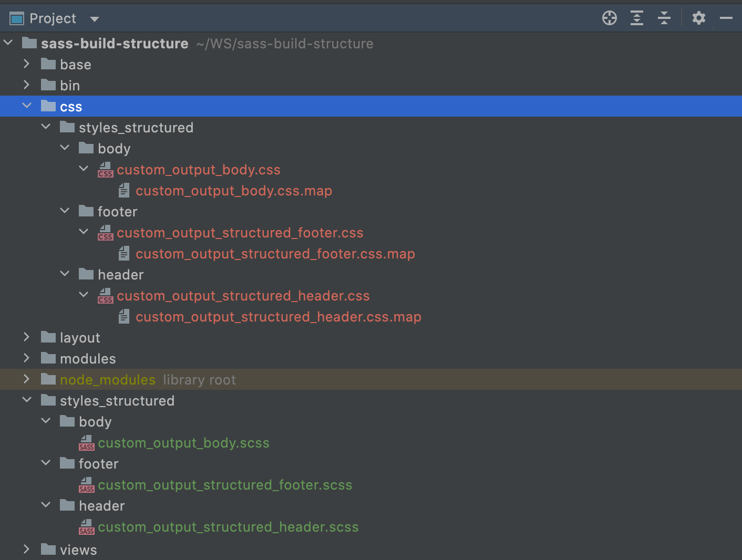The image size is (742, 560).
Task: Select the layout folder
Action: pos(80,337)
